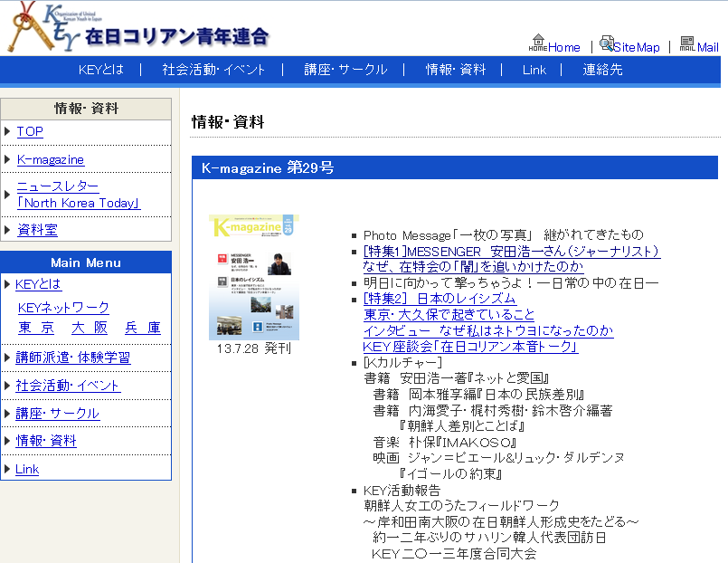Open the Home link in header
Screen dimensions: 728x563
point(563,47)
